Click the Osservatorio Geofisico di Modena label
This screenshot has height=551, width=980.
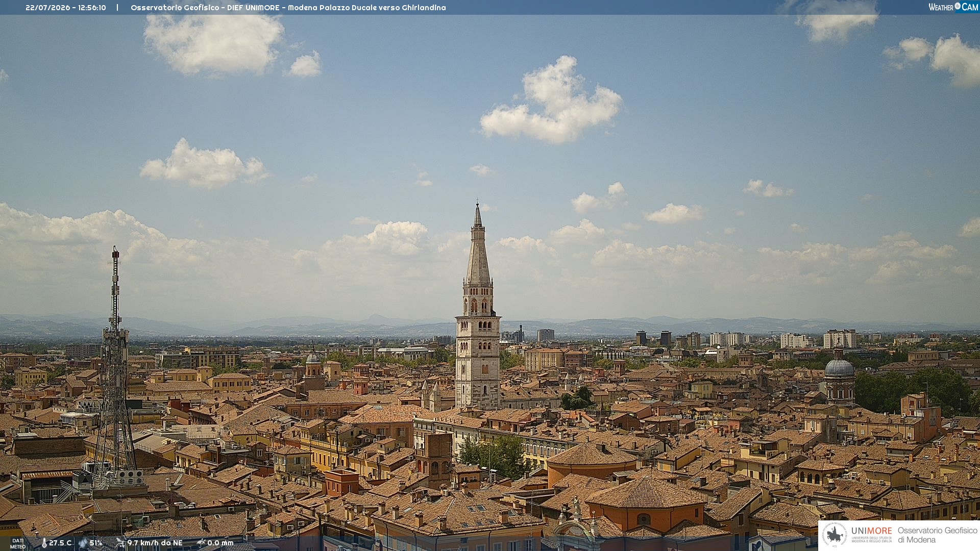937,535
